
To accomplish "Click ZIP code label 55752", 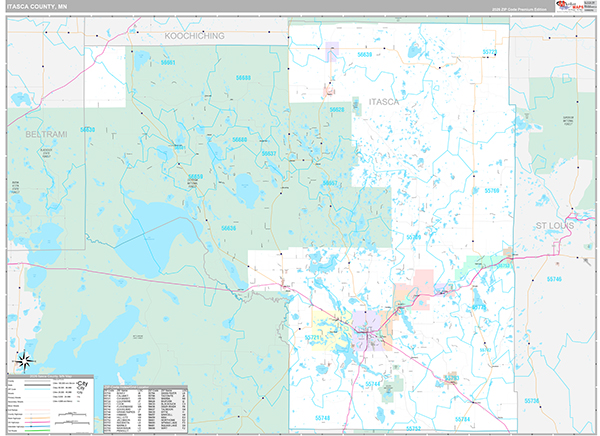I will point(414,429).
